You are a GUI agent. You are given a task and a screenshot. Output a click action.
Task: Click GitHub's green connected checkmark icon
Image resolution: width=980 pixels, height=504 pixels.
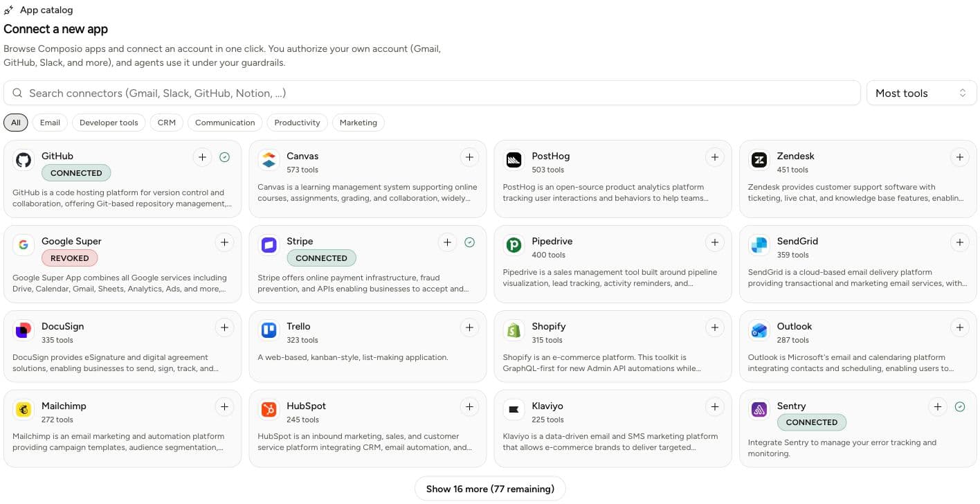(x=224, y=157)
